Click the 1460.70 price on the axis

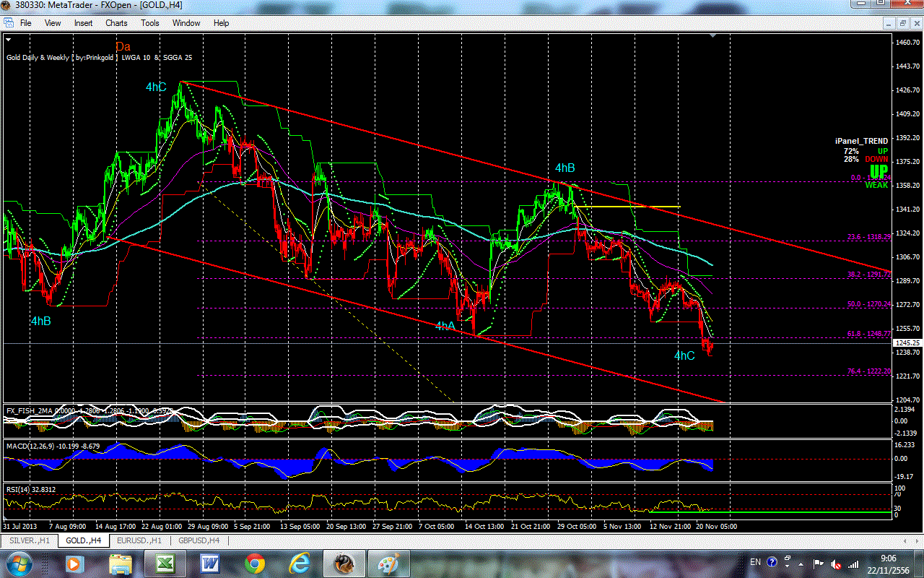907,43
